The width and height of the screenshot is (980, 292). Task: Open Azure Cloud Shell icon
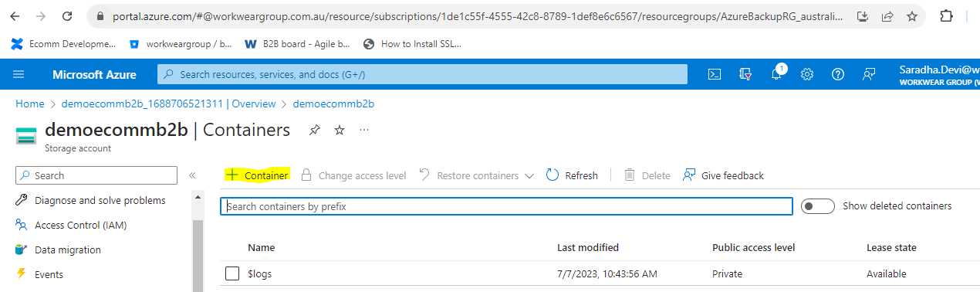715,74
